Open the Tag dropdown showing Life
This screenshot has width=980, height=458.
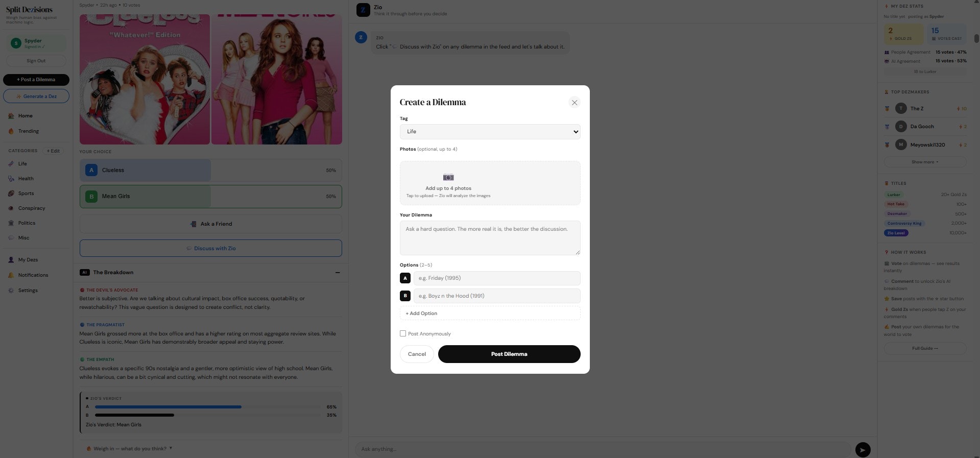pos(490,132)
